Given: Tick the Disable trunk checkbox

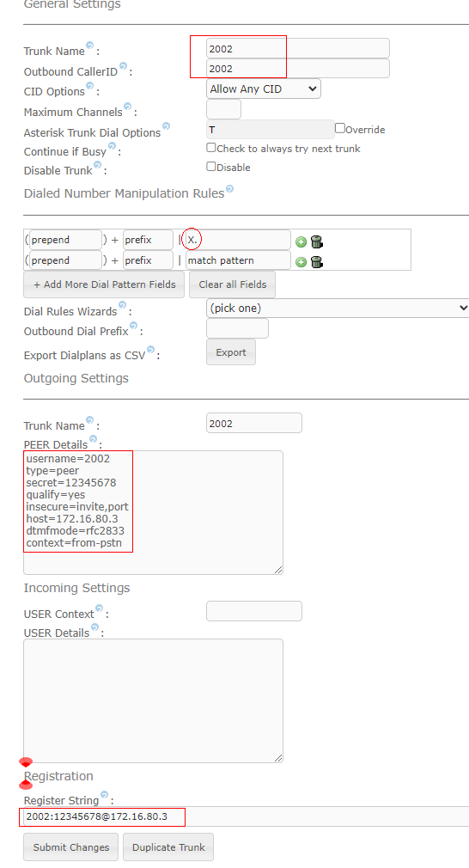Looking at the screenshot, I should pos(210,166).
